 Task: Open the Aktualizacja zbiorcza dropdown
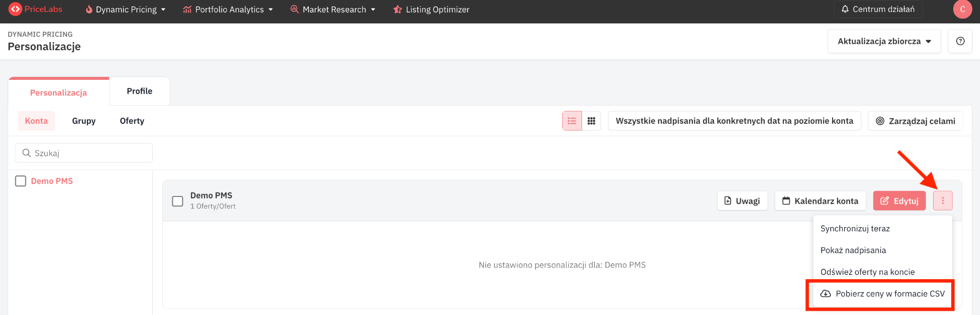884,41
